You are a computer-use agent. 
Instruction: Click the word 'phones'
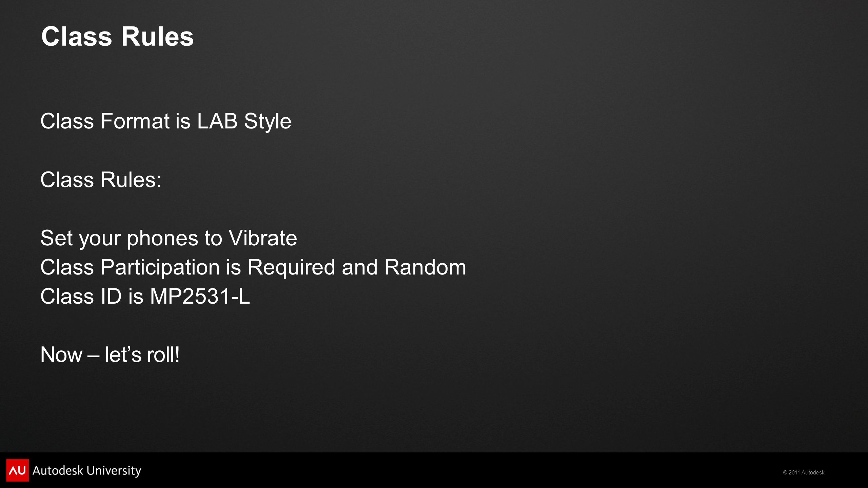(x=163, y=239)
